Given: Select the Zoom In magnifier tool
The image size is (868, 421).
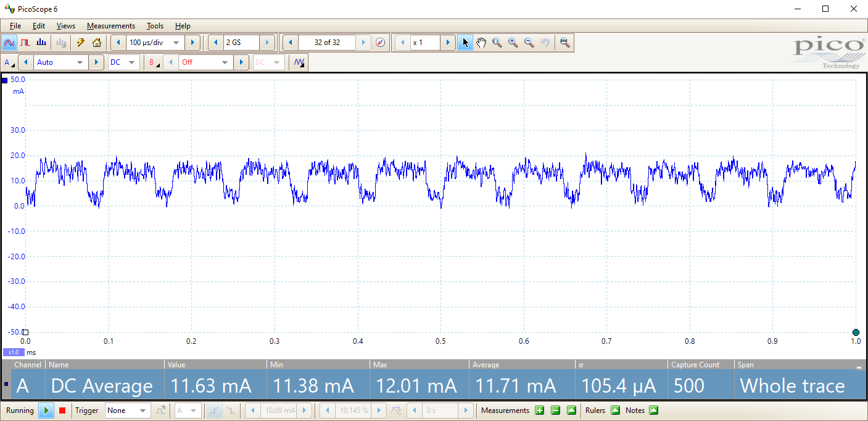Looking at the screenshot, I should (513, 43).
